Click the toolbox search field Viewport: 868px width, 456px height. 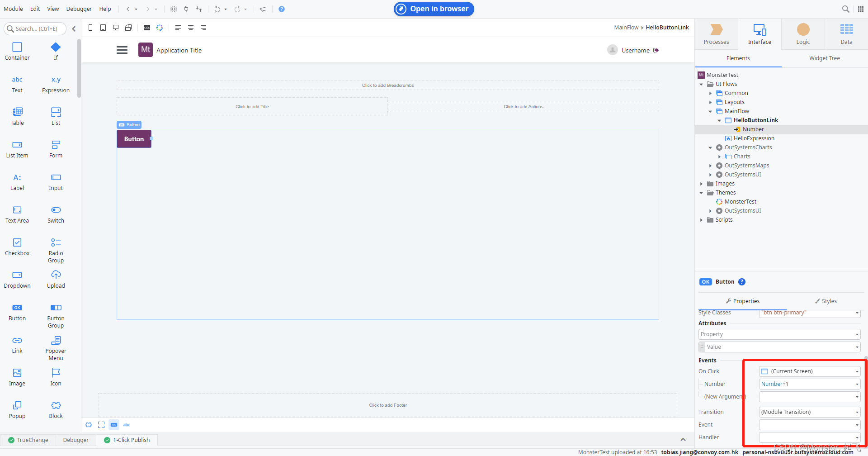[35, 28]
